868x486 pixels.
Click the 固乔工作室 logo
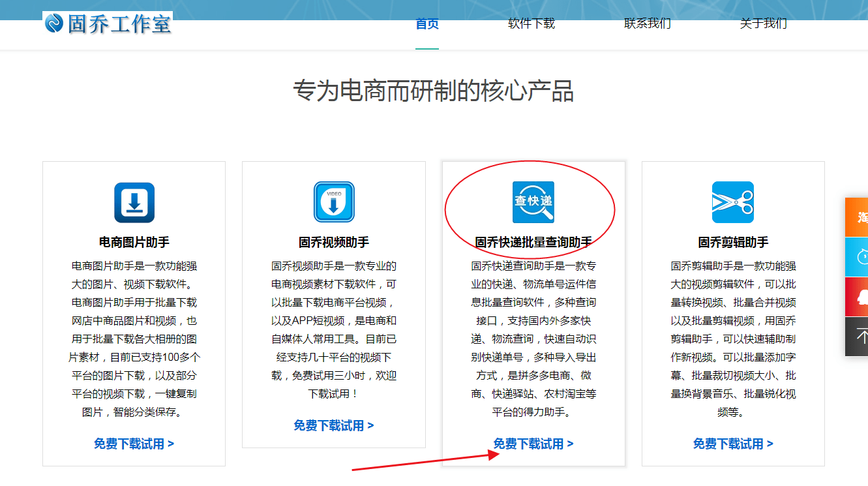pyautogui.click(x=108, y=23)
